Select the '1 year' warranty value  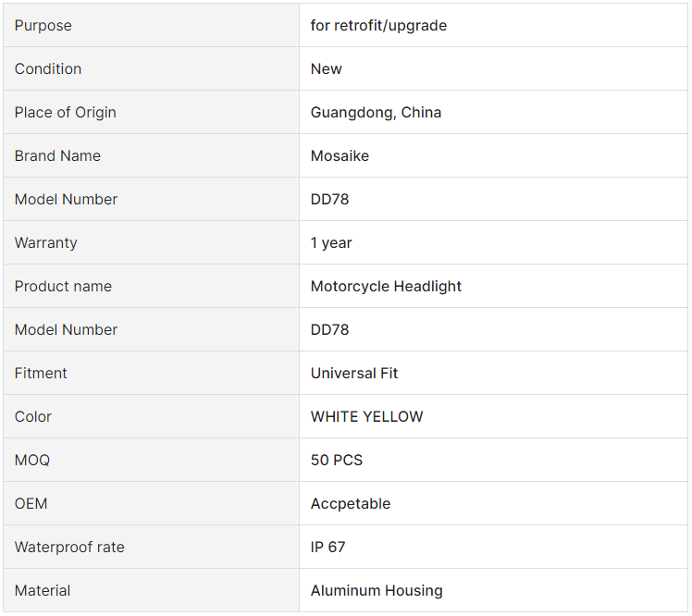coord(331,242)
